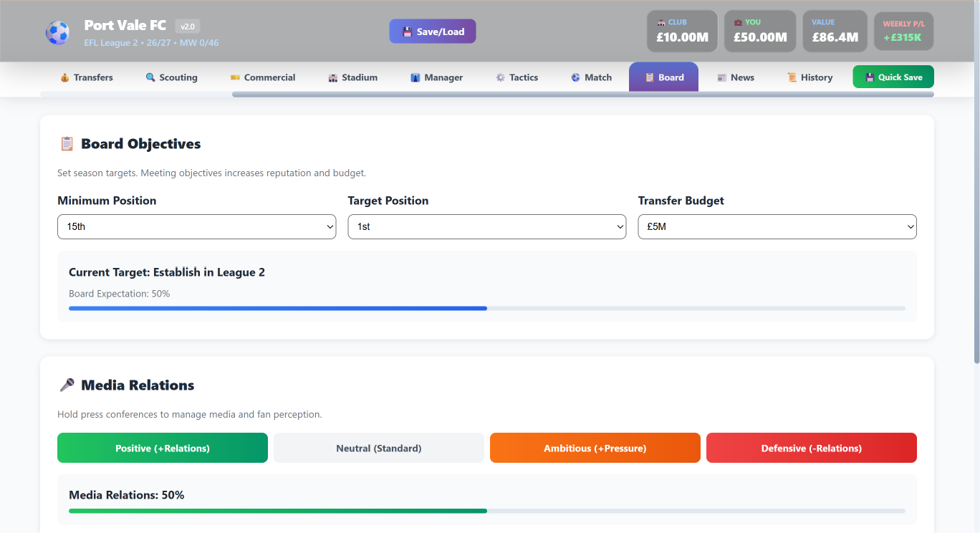Click the gear icon for Tactics

(x=501, y=77)
